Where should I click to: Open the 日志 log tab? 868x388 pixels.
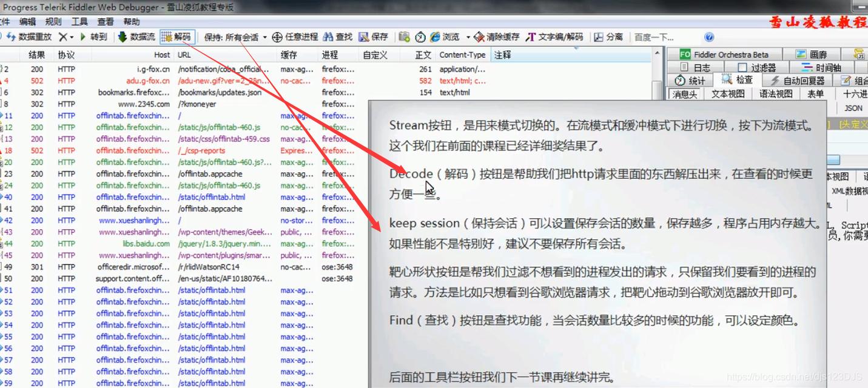coord(695,67)
